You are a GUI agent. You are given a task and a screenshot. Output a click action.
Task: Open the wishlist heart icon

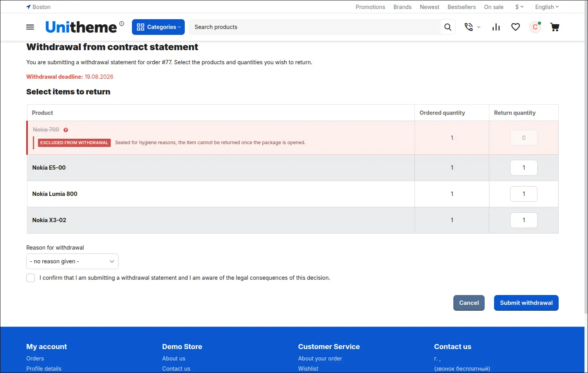(516, 27)
